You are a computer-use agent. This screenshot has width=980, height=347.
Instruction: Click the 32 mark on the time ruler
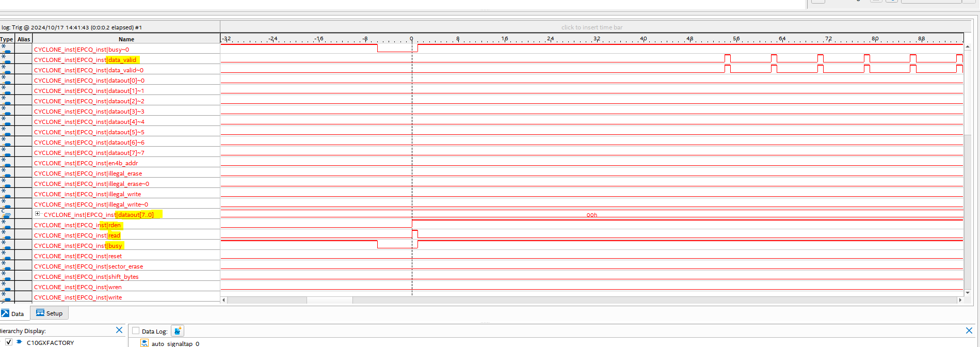point(597,39)
